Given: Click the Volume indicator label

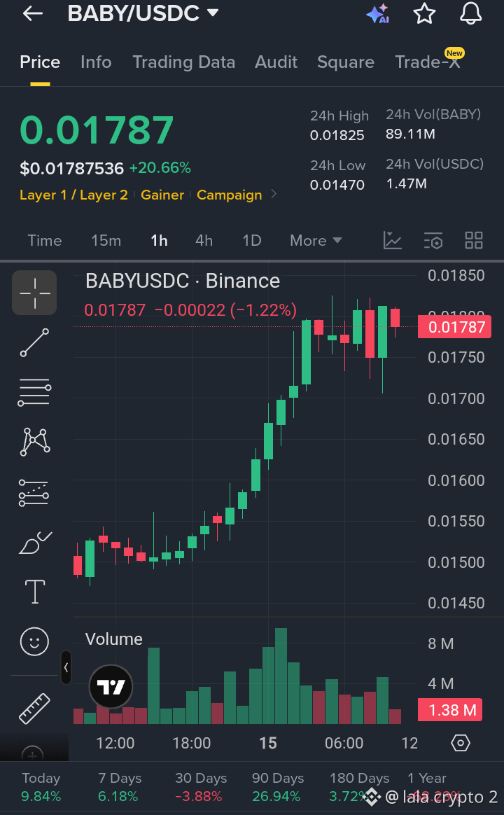Looking at the screenshot, I should coord(114,639).
